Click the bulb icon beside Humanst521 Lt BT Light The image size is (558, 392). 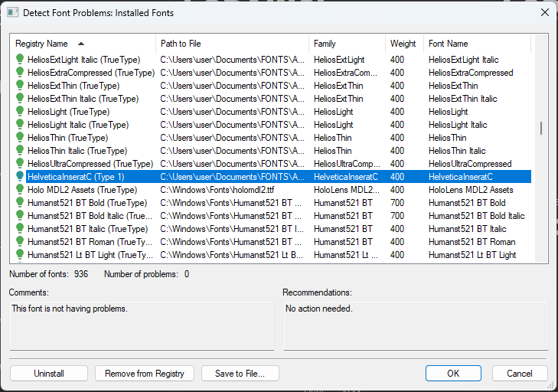(20, 254)
